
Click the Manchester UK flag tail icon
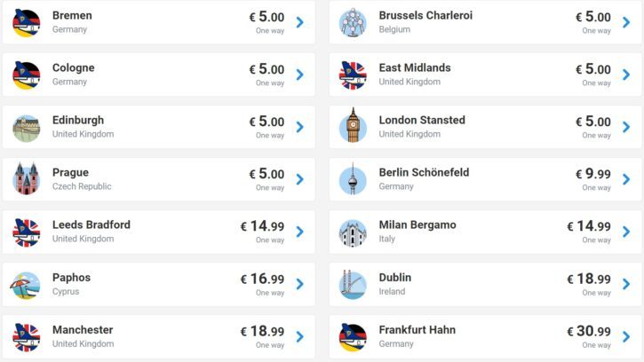[27, 337]
